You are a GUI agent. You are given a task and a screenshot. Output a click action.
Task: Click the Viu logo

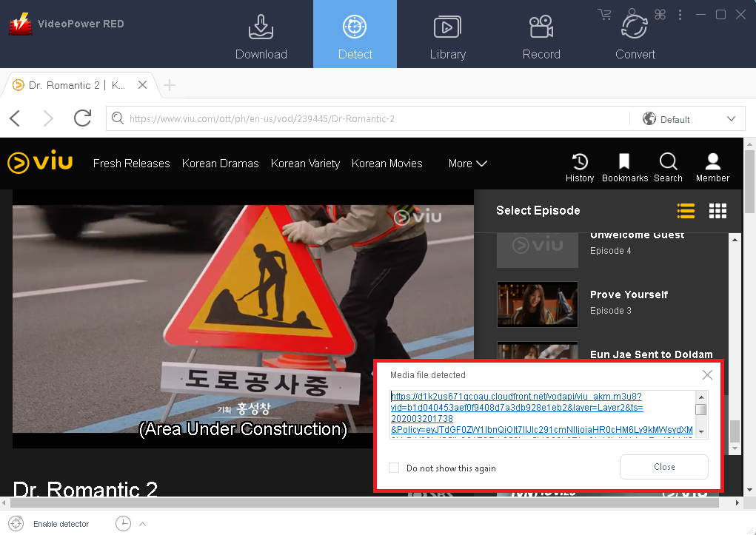40,162
